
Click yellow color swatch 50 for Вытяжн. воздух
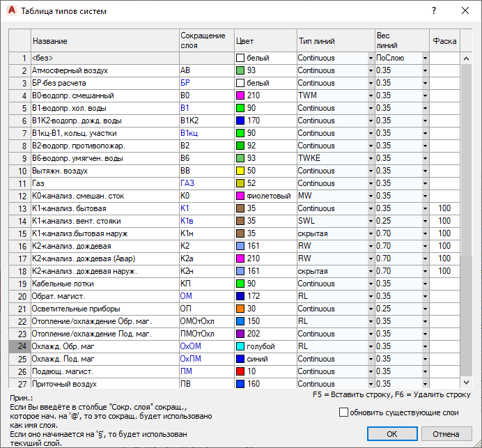[x=240, y=171]
